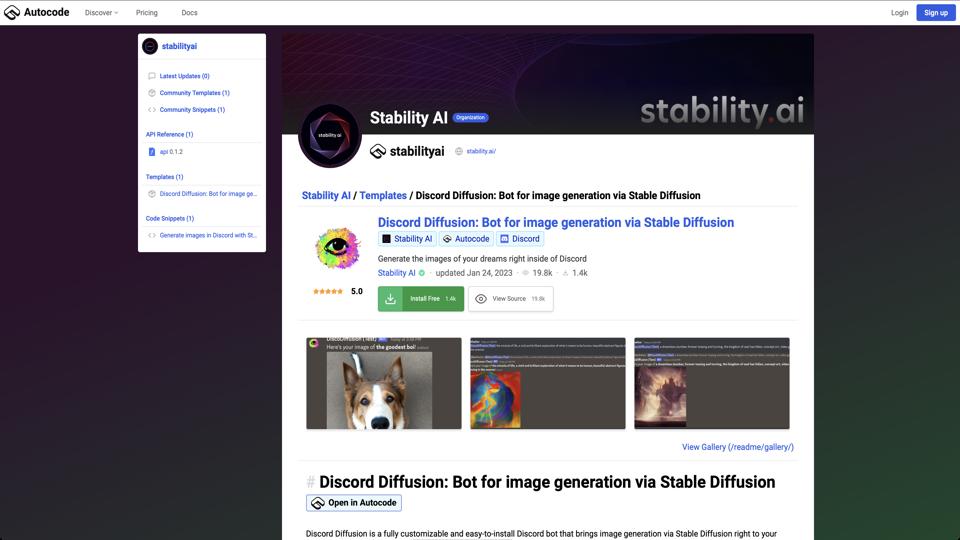Image resolution: width=960 pixels, height=540 pixels.
Task: Open the Docs menu item
Action: tap(189, 13)
